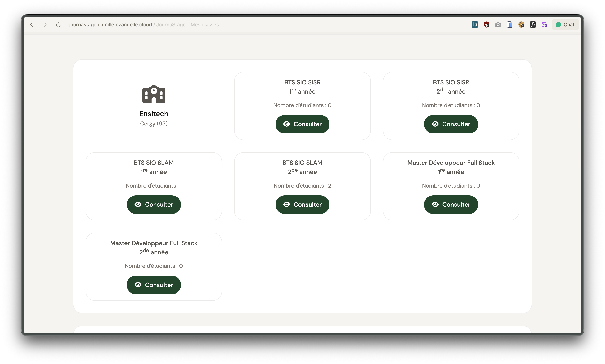Go forward to the next page
605x364 pixels.
[x=45, y=24]
